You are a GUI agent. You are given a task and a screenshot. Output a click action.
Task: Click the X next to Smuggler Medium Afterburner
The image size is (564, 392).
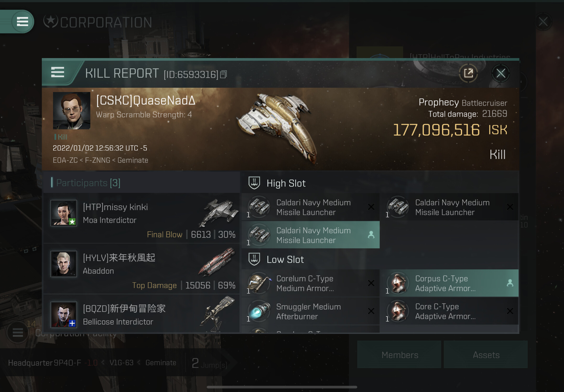[371, 311]
